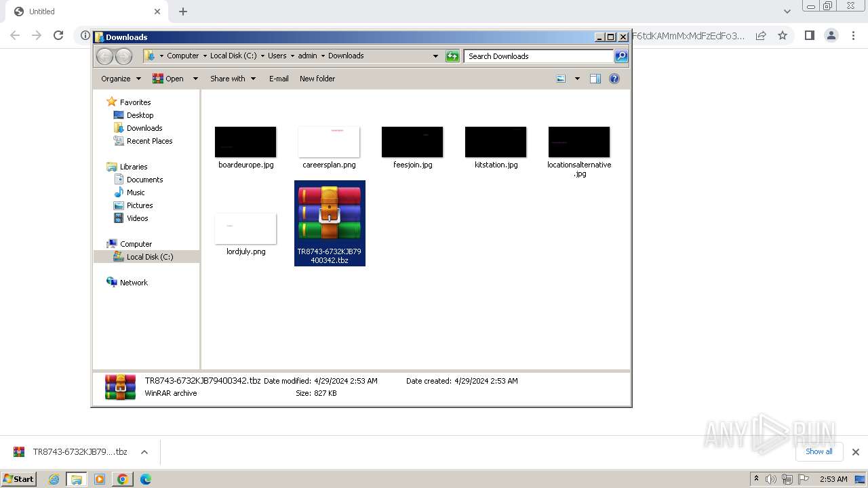This screenshot has height=488, width=868.
Task: Open Chrome three-dot menu
Action: [x=853, y=35]
